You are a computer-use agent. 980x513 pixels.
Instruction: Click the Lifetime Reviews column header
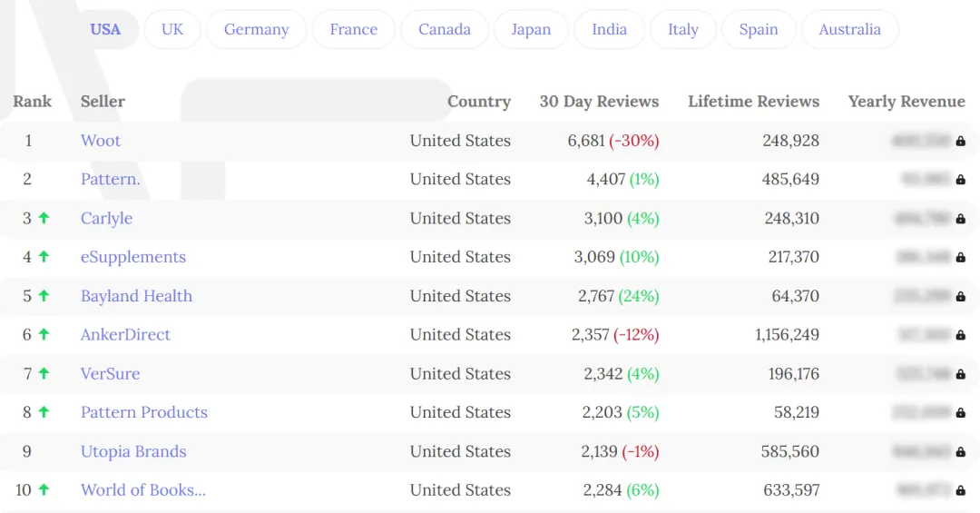click(x=753, y=102)
